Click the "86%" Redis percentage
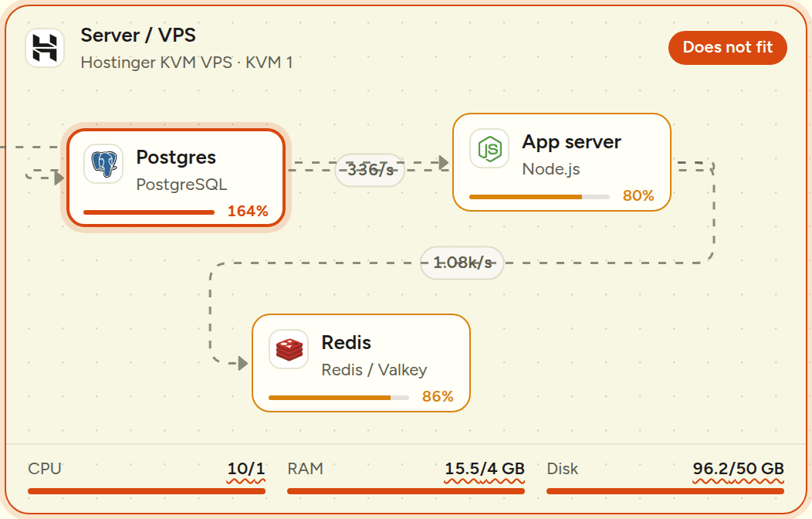 [x=438, y=397]
